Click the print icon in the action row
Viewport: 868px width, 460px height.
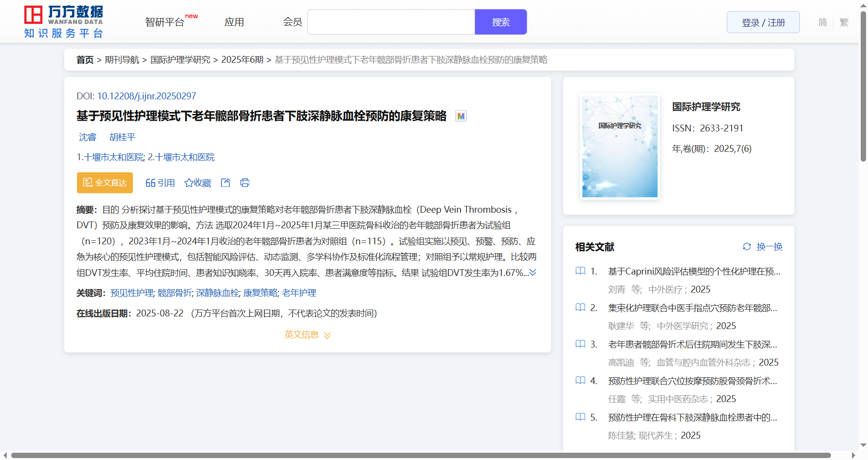tap(245, 183)
